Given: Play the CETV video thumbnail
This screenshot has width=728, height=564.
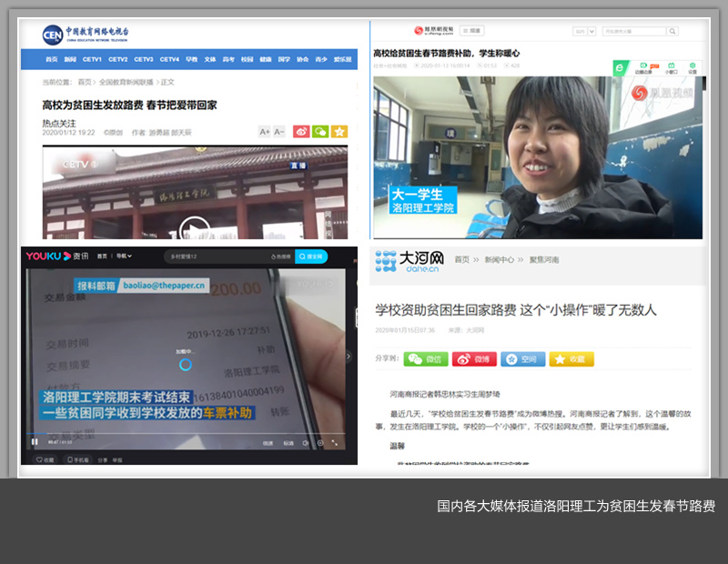Looking at the screenshot, I should [x=194, y=228].
